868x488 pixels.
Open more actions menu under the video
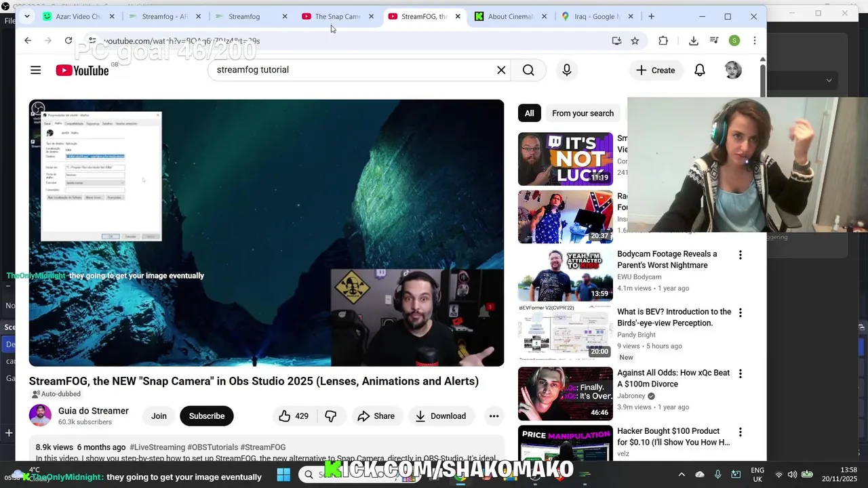coord(494,416)
